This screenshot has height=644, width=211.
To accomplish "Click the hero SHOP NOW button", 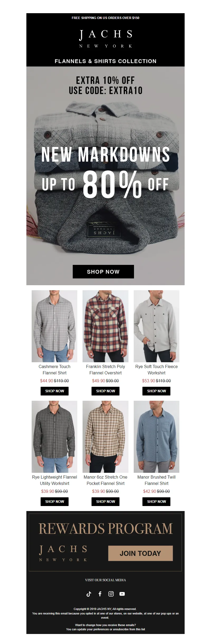I will 103,271.
